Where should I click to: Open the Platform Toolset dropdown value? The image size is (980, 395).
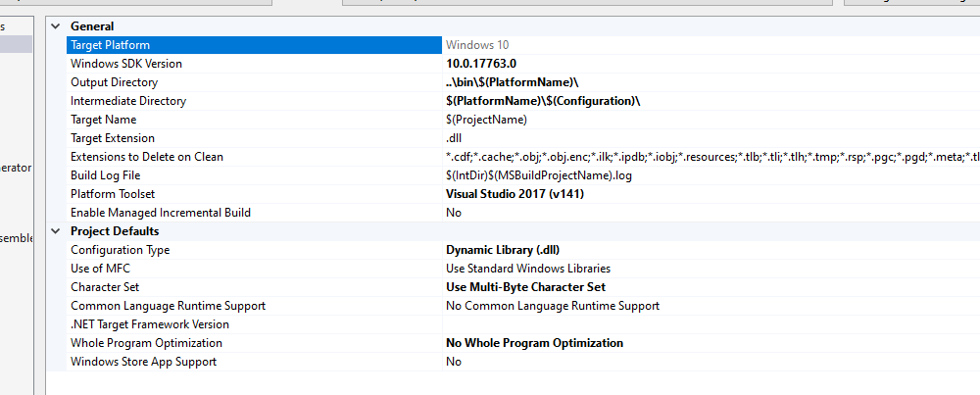point(515,194)
